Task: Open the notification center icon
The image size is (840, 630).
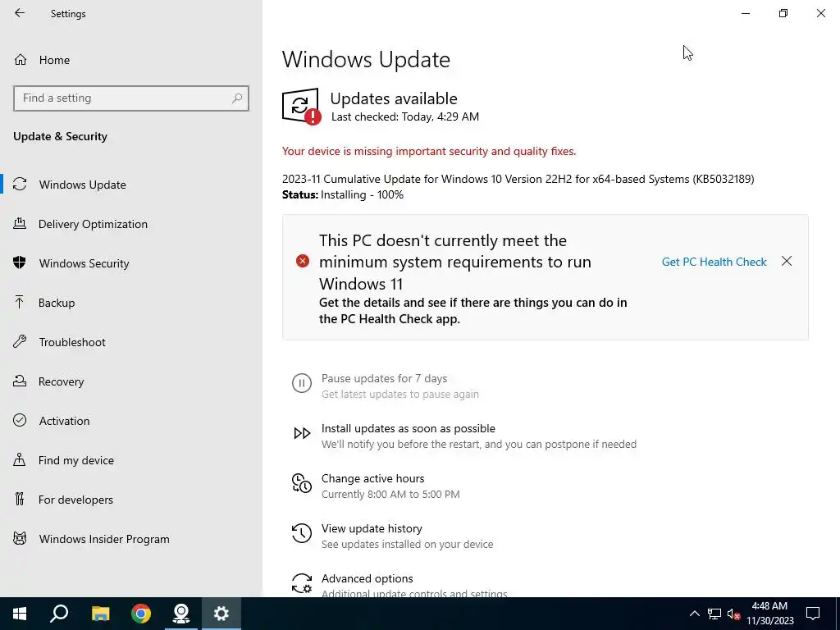Action: (x=813, y=614)
